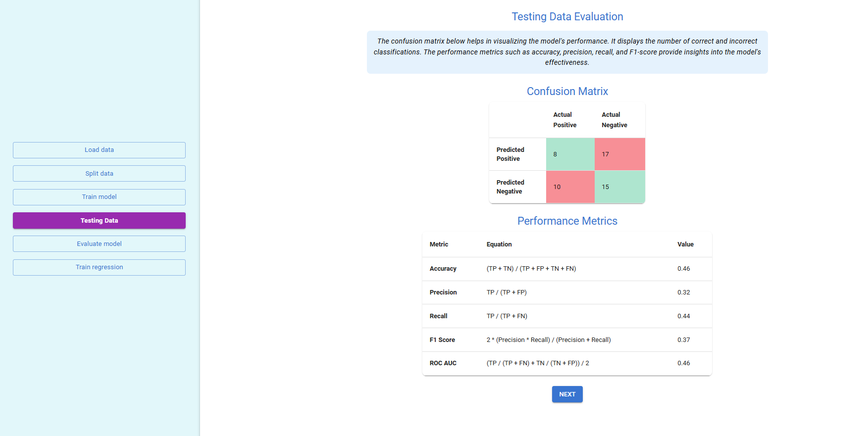Click the NEXT button
This screenshot has height=436, width=868.
567,394
